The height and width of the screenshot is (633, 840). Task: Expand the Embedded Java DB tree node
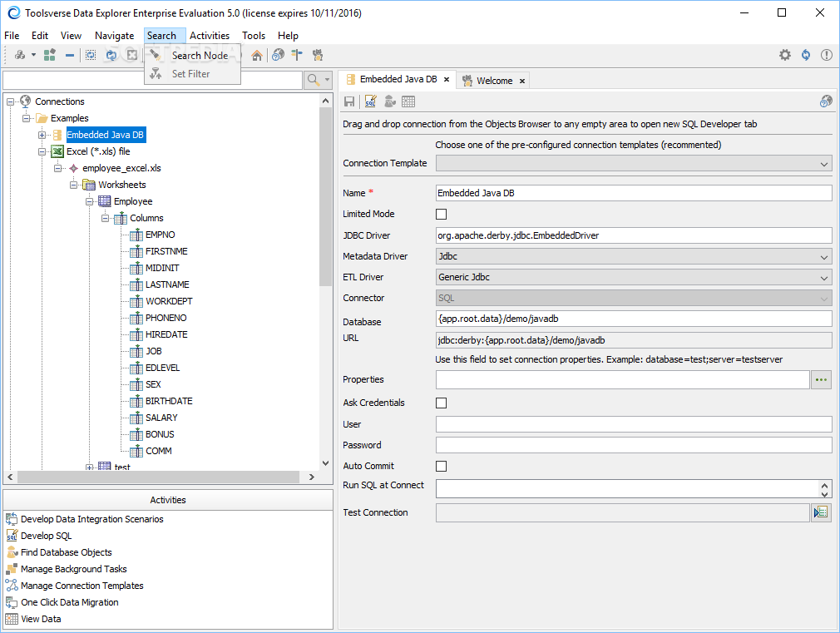[42, 135]
